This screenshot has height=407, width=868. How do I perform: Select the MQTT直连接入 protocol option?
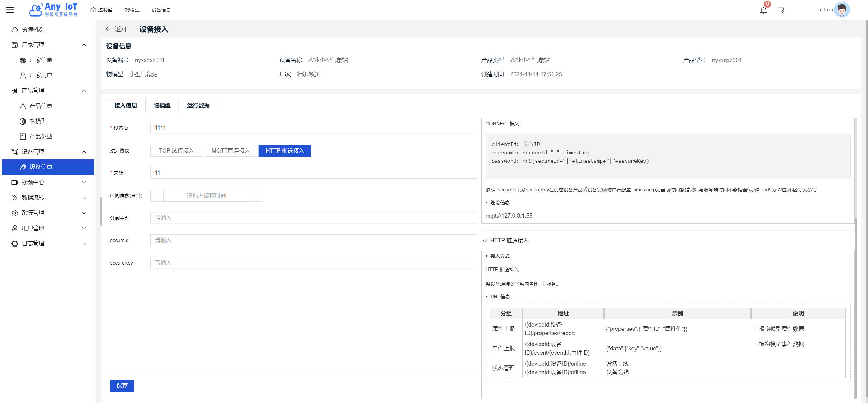[x=231, y=151]
